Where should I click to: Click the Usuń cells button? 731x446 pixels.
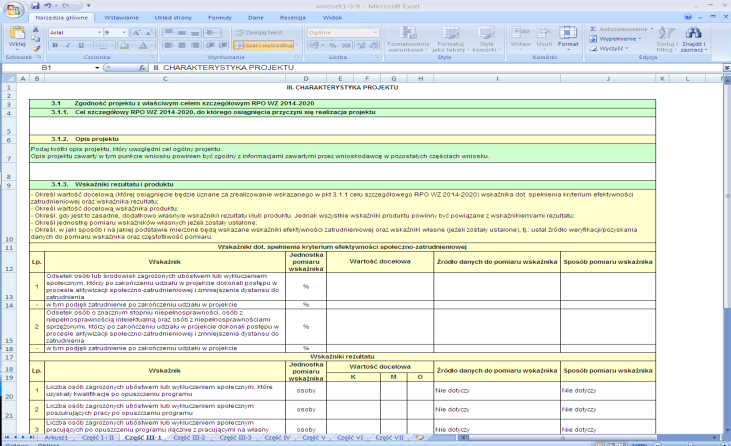tap(544, 37)
